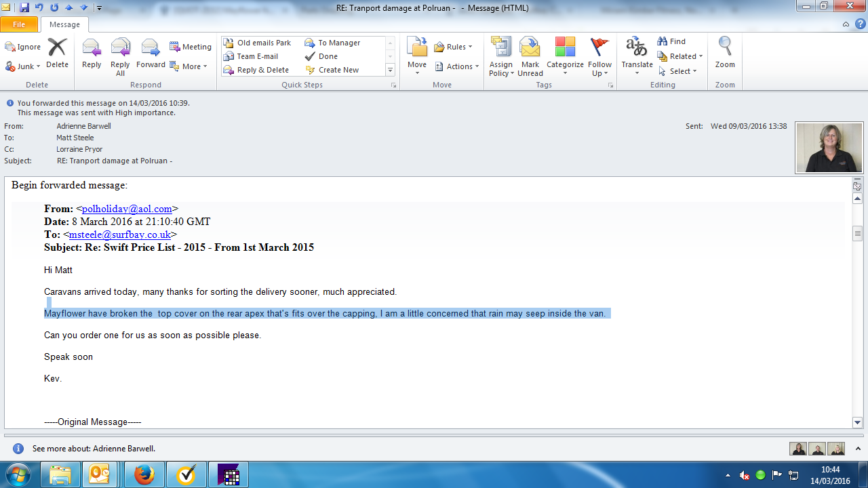The width and height of the screenshot is (868, 488).
Task: Open the Follow Up flag menu
Action: tap(599, 57)
